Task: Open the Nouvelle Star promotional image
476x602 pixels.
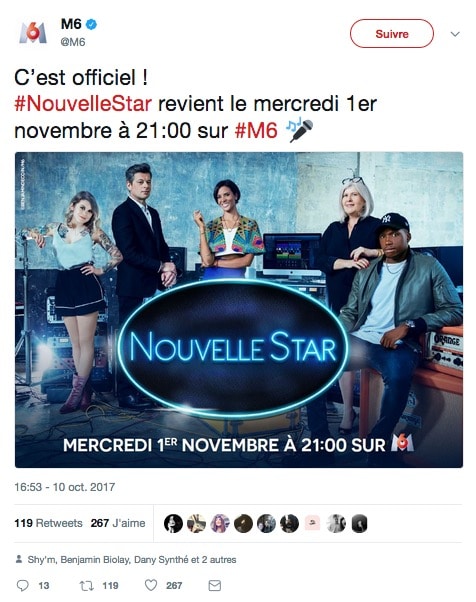Action: 239,310
